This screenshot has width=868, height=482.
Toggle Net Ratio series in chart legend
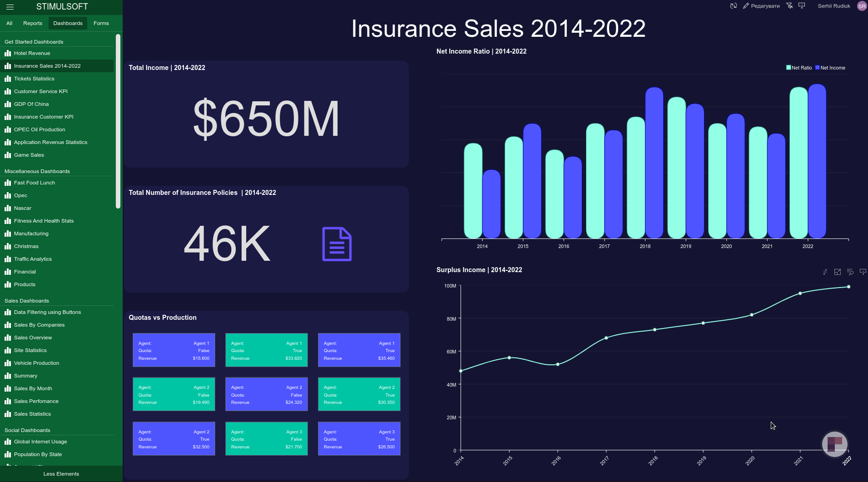(799, 68)
